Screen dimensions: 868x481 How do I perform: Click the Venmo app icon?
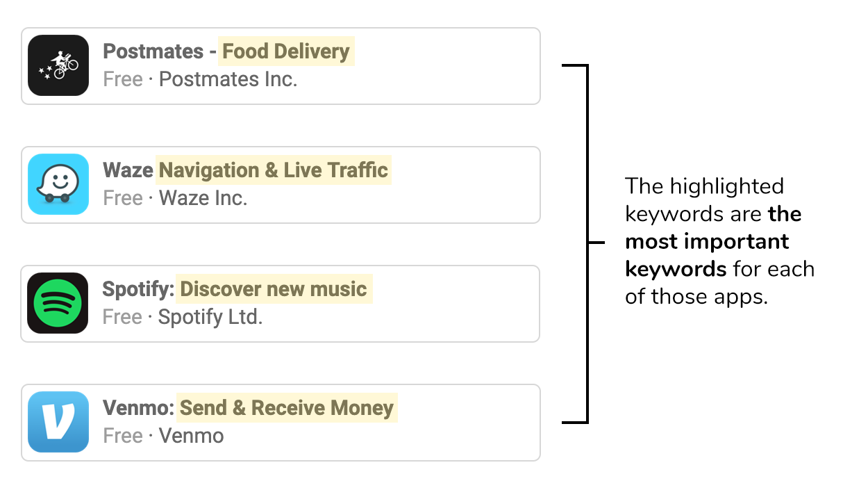pos(58,422)
